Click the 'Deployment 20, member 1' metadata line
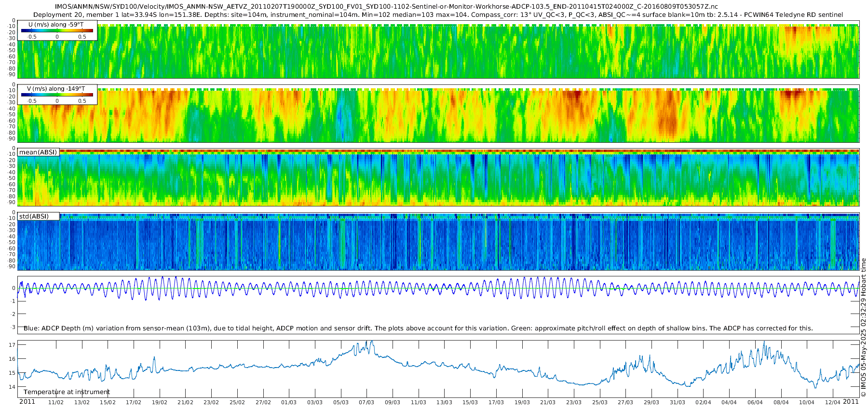The image size is (868, 410). [438, 14]
